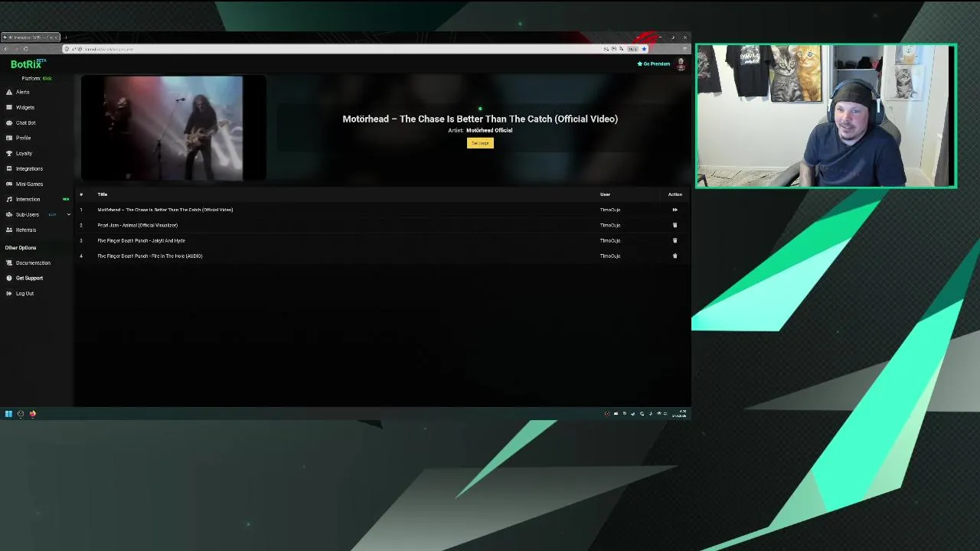Click Motörhead Official artist name
980x551 pixels.
489,130
